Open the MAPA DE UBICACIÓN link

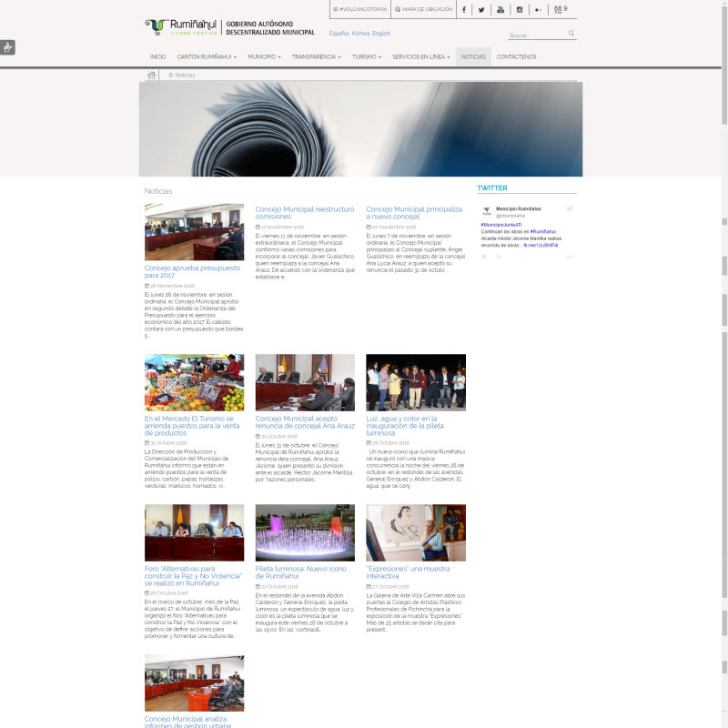click(423, 9)
